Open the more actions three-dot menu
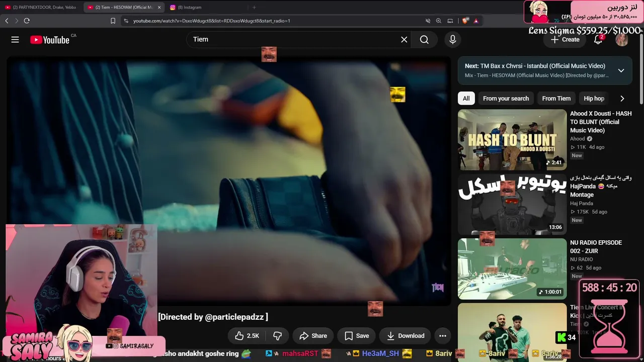Viewport: 644px width, 362px height. click(443, 336)
